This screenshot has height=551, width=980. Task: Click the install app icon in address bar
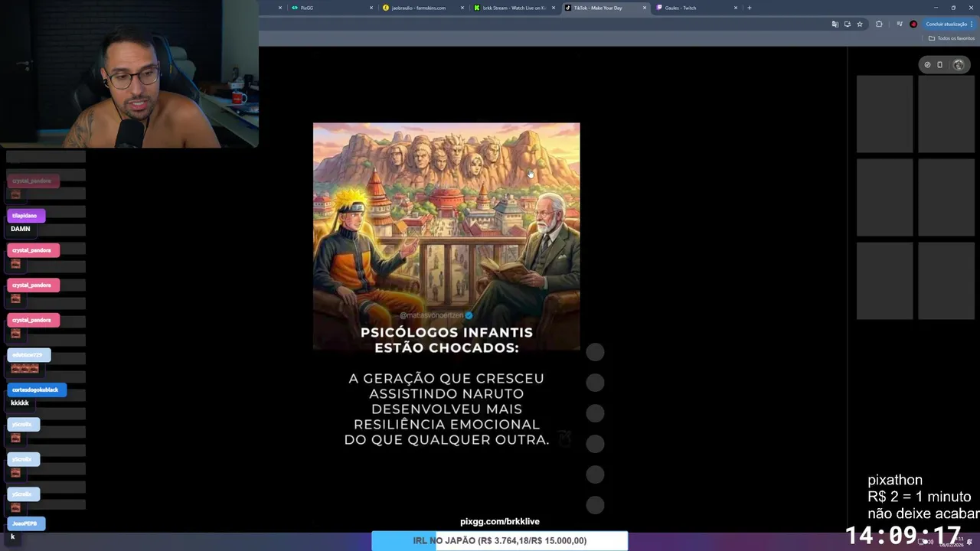coord(847,24)
